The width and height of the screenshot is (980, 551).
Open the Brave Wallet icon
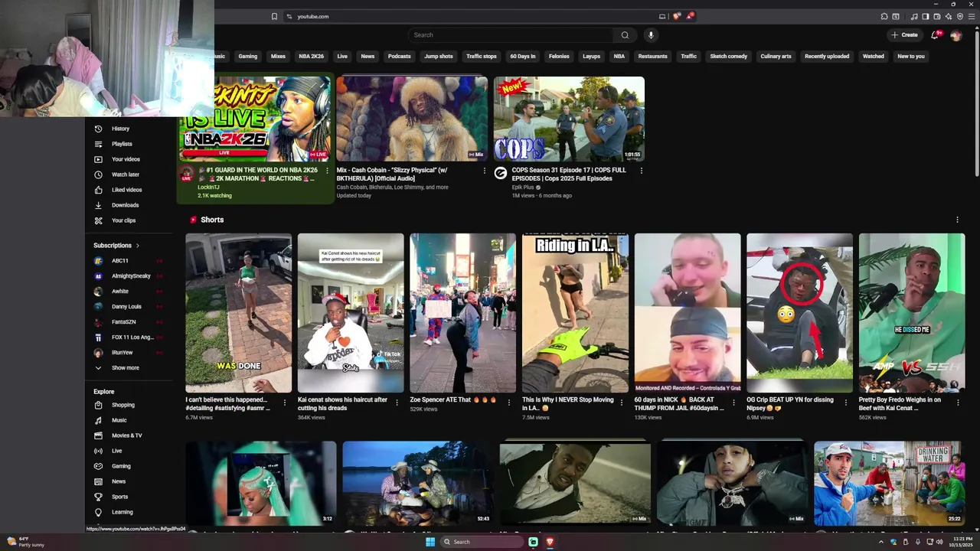pos(936,16)
